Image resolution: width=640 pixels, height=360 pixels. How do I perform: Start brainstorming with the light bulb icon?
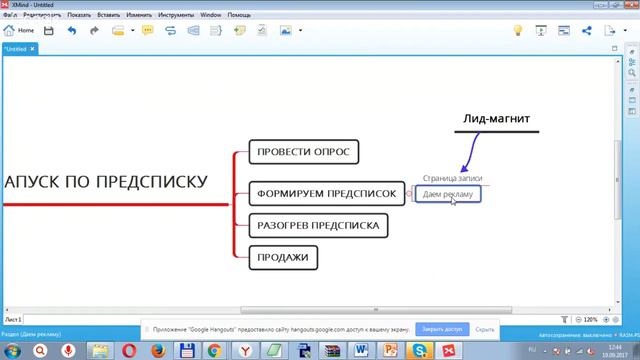point(518,31)
